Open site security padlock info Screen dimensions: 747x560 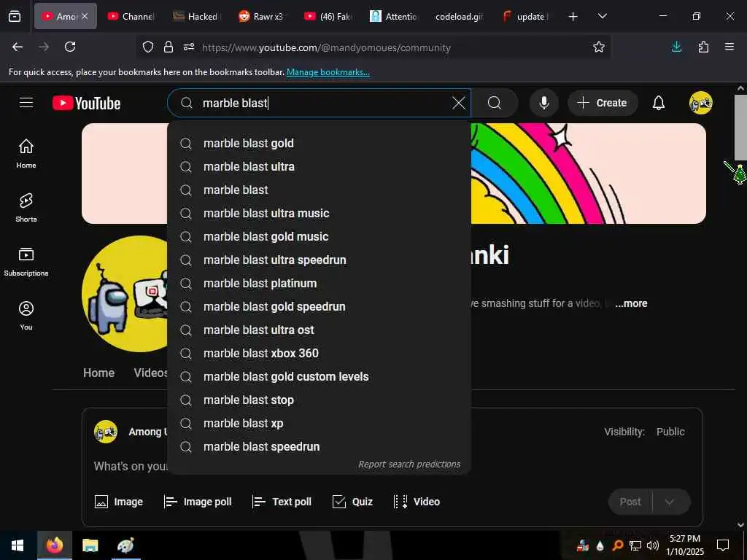(x=169, y=47)
